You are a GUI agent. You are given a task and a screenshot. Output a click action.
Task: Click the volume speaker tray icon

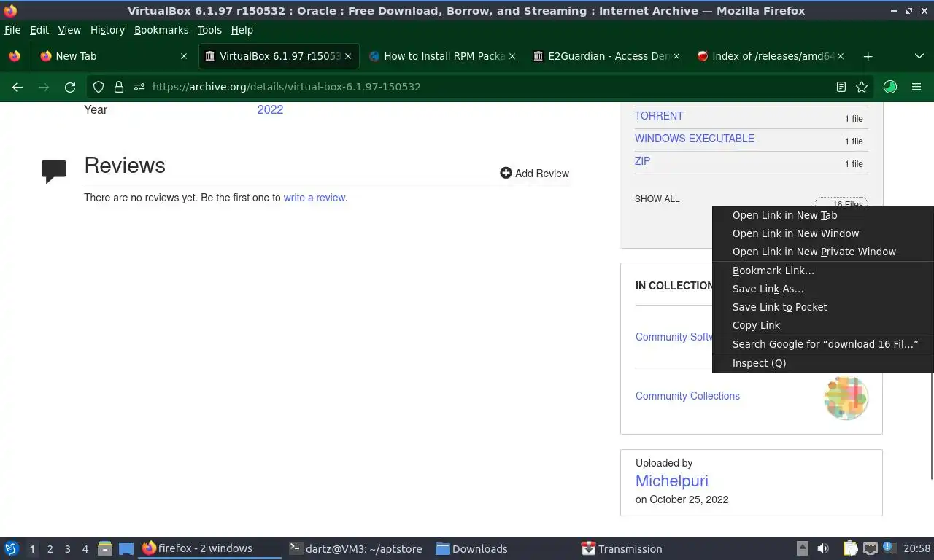coord(823,548)
